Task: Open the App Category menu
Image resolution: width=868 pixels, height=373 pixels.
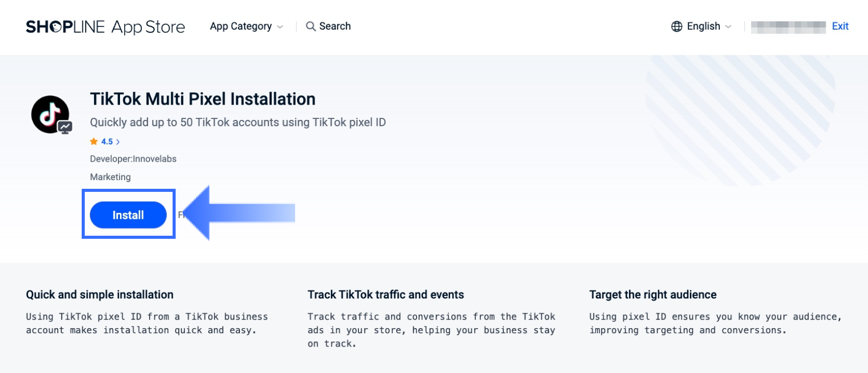Action: pyautogui.click(x=240, y=27)
